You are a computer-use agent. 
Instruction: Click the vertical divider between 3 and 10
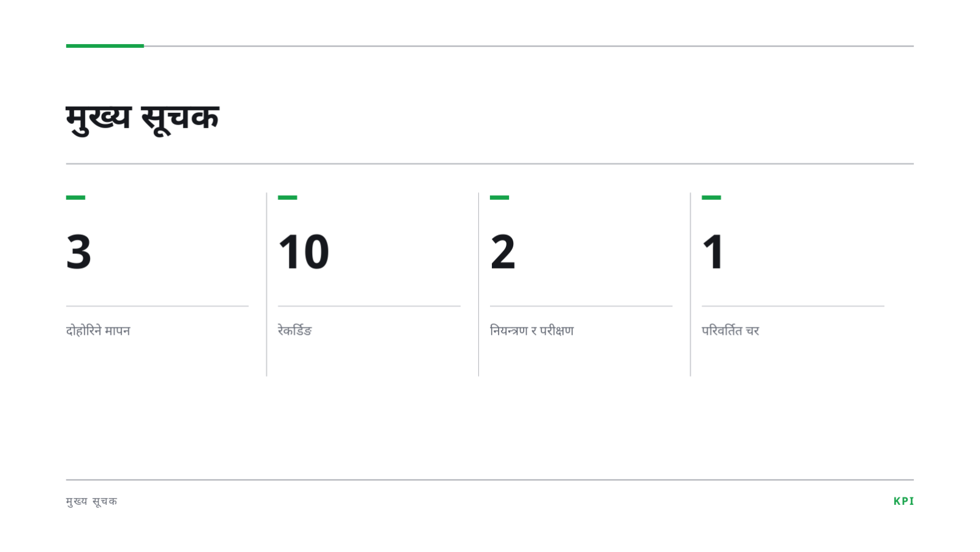267,284
